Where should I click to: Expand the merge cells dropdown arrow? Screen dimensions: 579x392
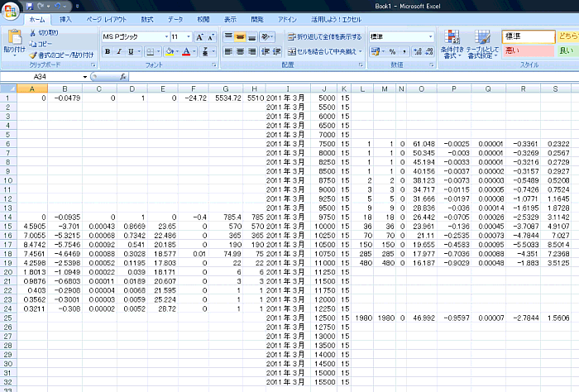pos(360,51)
